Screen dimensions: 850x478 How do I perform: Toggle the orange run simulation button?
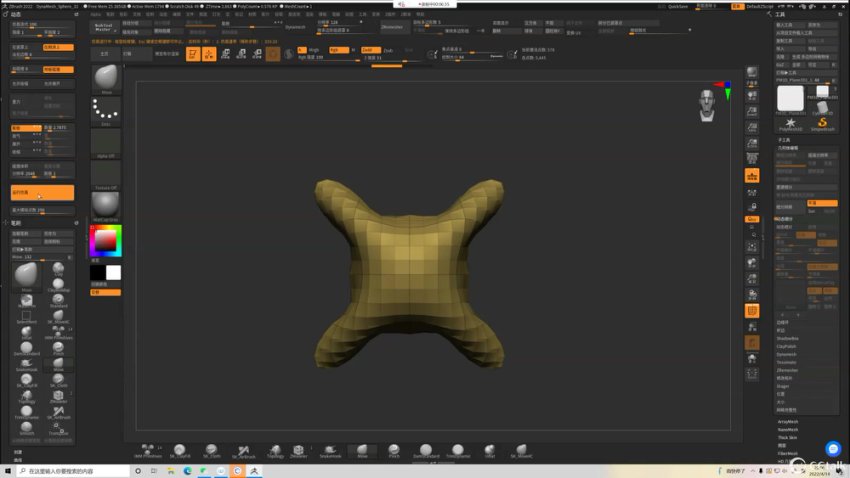[x=42, y=192]
